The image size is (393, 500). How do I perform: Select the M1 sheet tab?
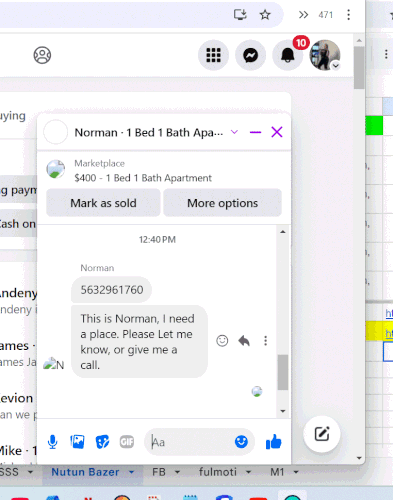click(x=277, y=472)
